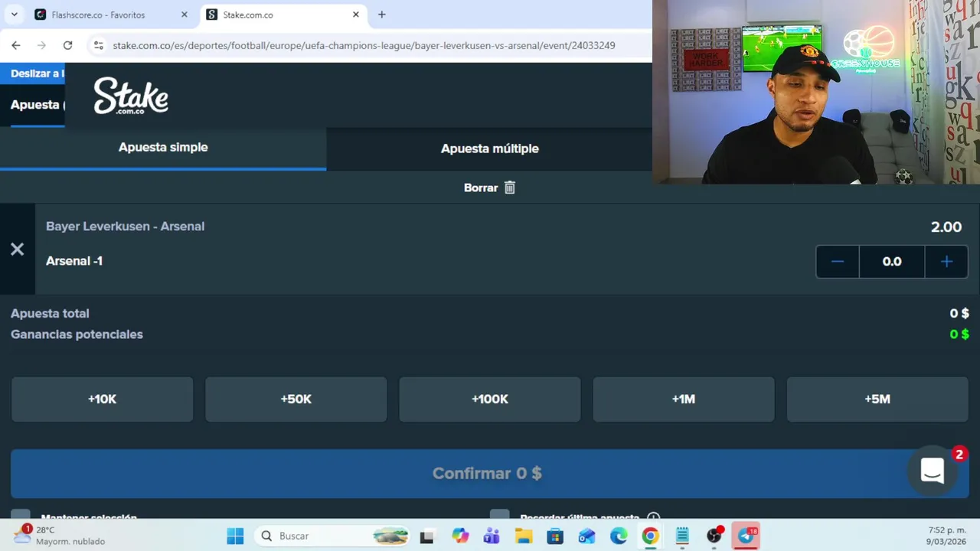
Task: Click the Borrar button
Action: point(490,187)
